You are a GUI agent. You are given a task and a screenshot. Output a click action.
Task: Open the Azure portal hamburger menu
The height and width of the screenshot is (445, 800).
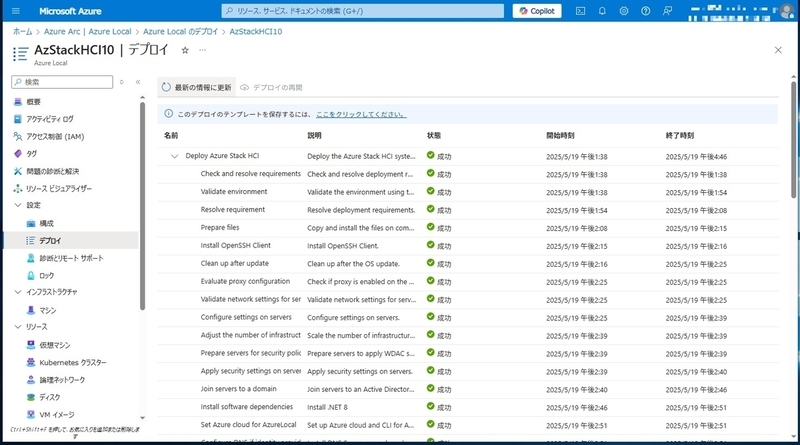click(x=16, y=11)
